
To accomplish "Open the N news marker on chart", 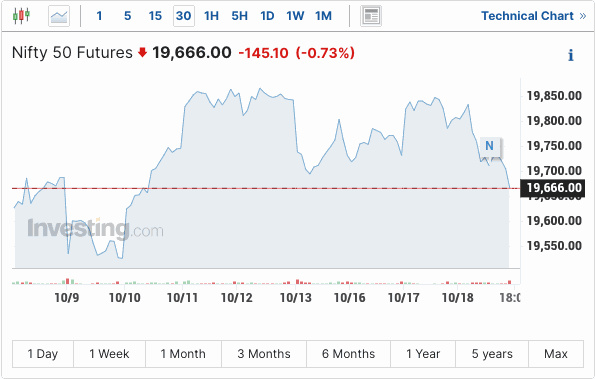I will coord(490,146).
